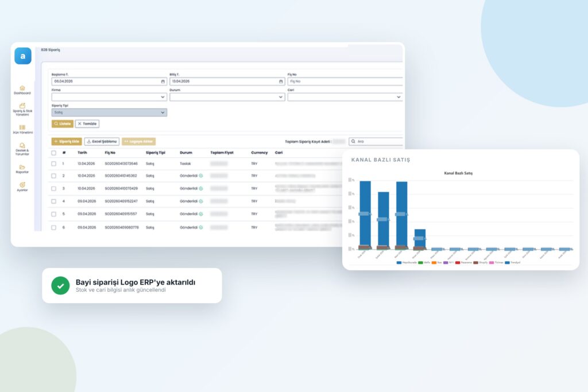Click the magnifier icon in the Ara box

point(353,141)
